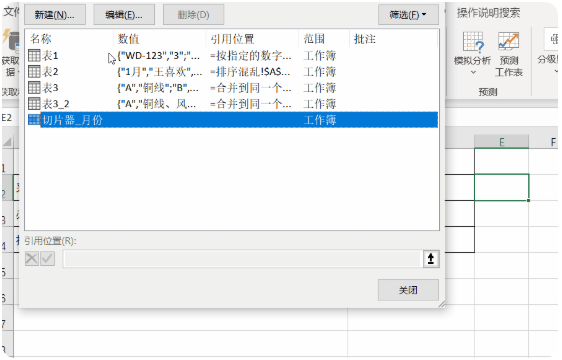Click the 表1 value {"WD-123","3";"...
This screenshot has width=562, height=360.
point(158,56)
